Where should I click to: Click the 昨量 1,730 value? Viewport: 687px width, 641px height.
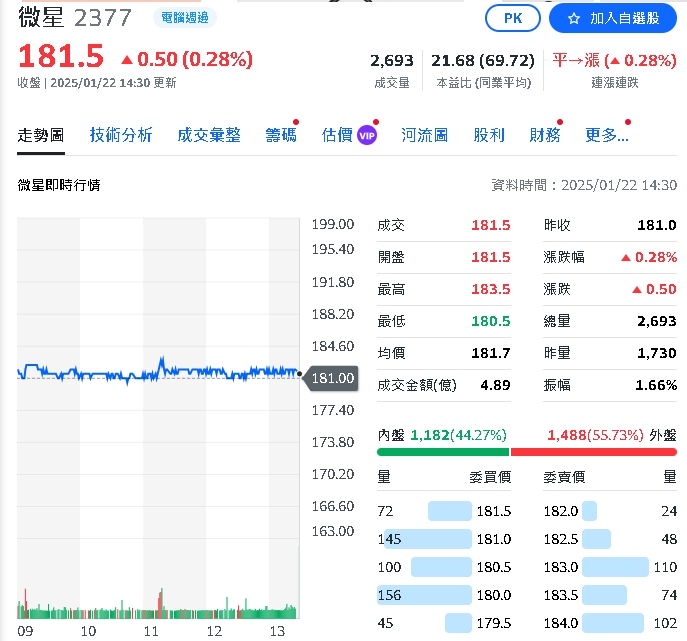[x=657, y=353]
